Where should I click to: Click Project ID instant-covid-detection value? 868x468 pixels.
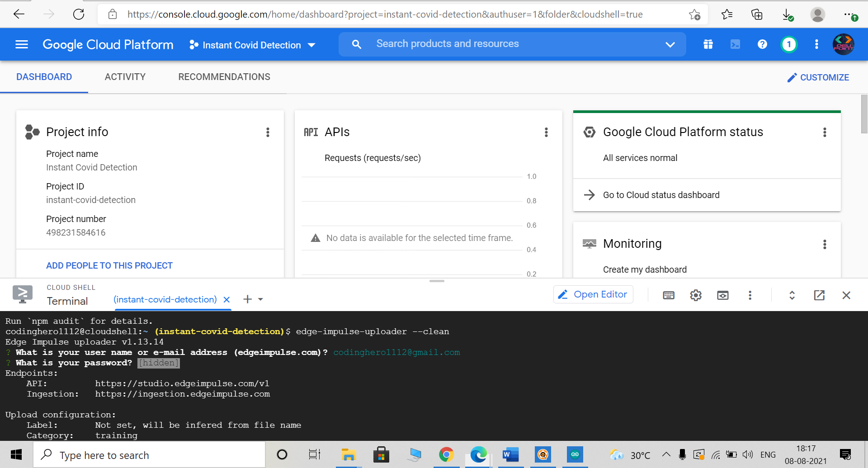click(91, 200)
